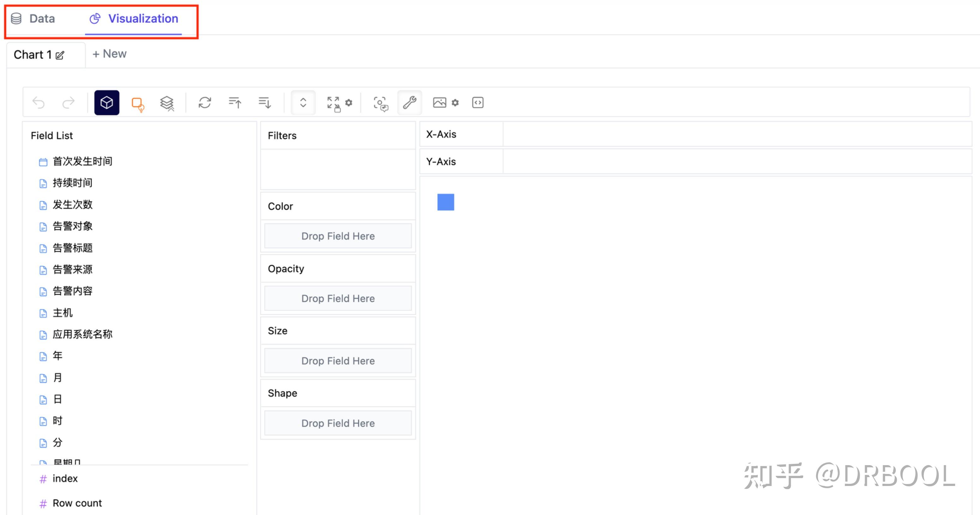Sort descending with toolbar icon

264,103
